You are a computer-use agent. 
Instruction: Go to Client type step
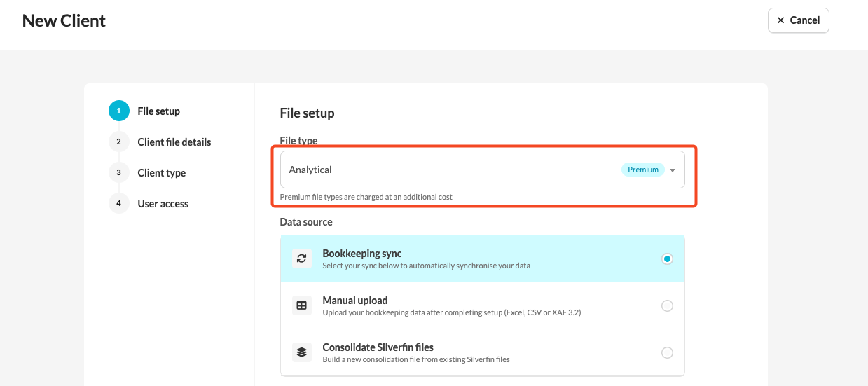162,173
